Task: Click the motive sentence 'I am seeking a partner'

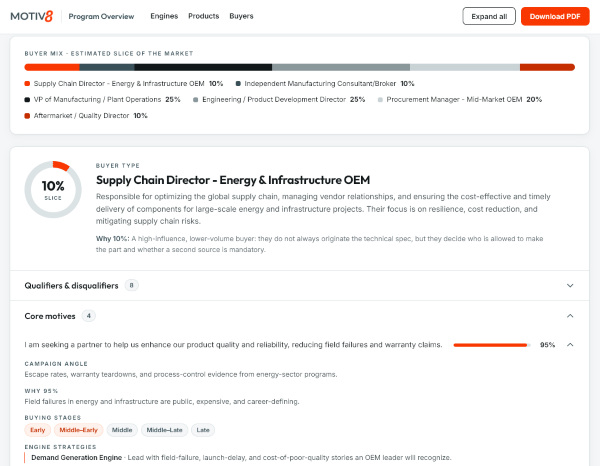Action: click(x=233, y=345)
